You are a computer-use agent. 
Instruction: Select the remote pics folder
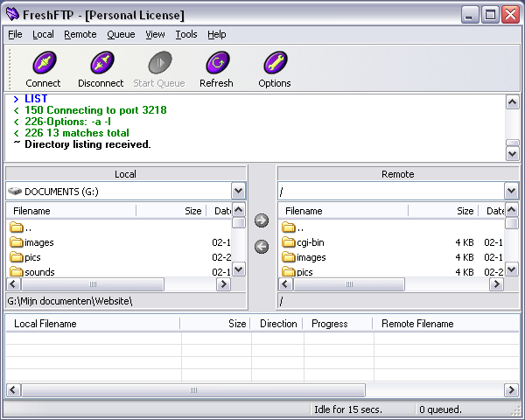(304, 272)
